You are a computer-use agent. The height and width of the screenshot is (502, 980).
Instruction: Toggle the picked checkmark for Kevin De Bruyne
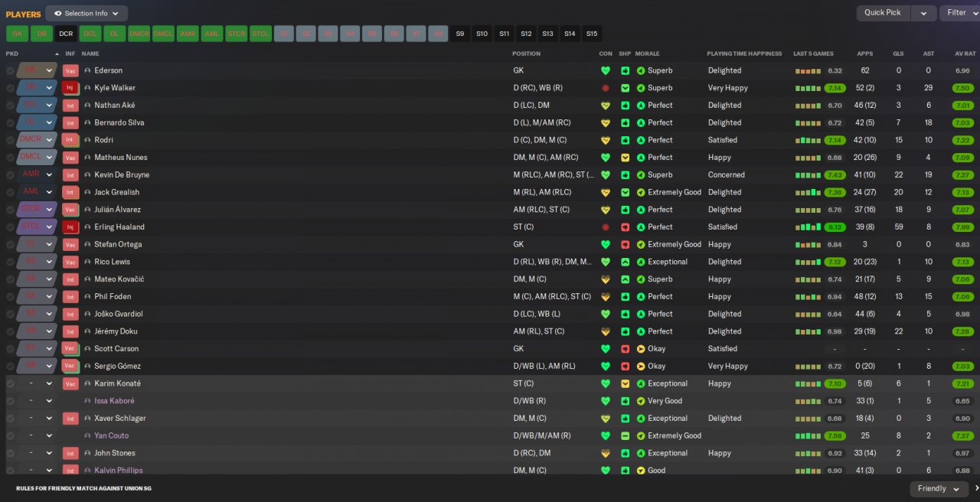coord(10,174)
